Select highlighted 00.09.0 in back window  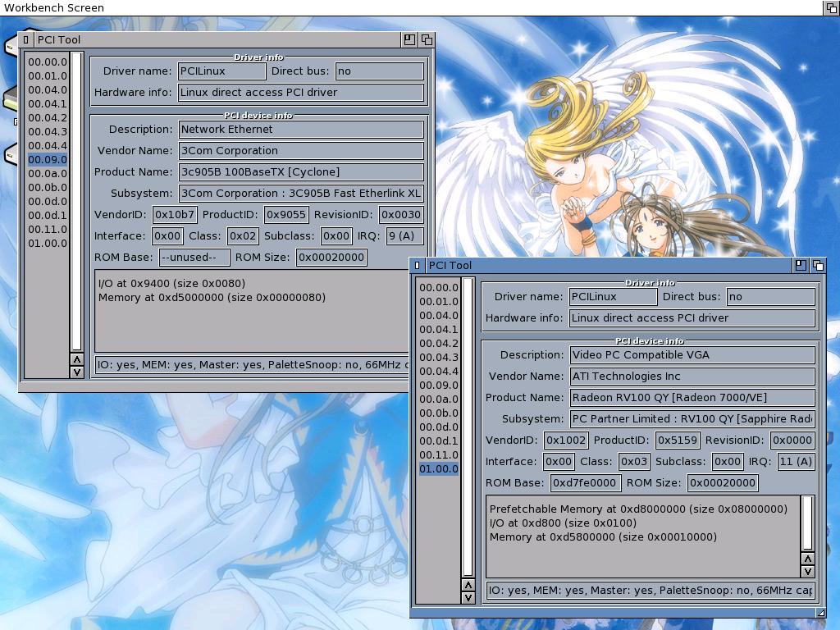[48, 160]
